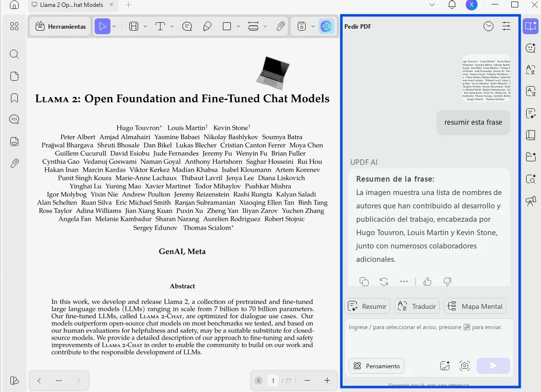Select the pencil drawing tool
The image size is (541, 392).
pyautogui.click(x=208, y=26)
